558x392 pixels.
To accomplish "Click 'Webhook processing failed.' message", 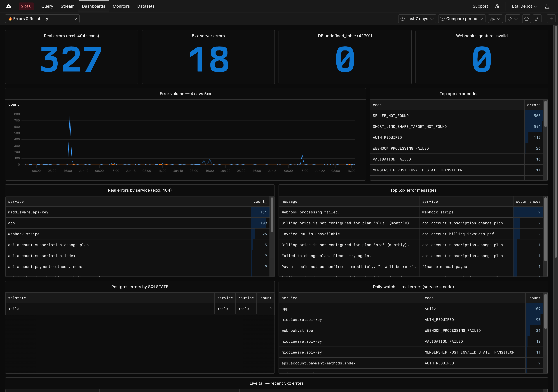I will click(310, 212).
